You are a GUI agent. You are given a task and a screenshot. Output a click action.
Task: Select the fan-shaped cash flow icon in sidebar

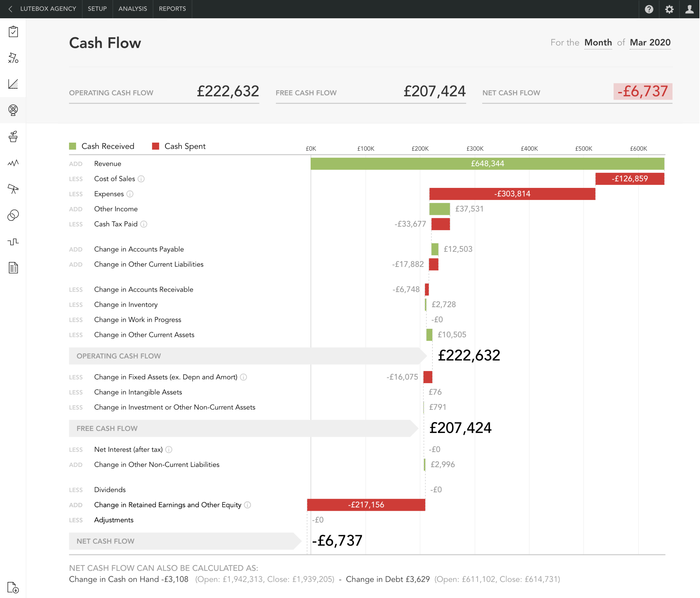pyautogui.click(x=13, y=110)
